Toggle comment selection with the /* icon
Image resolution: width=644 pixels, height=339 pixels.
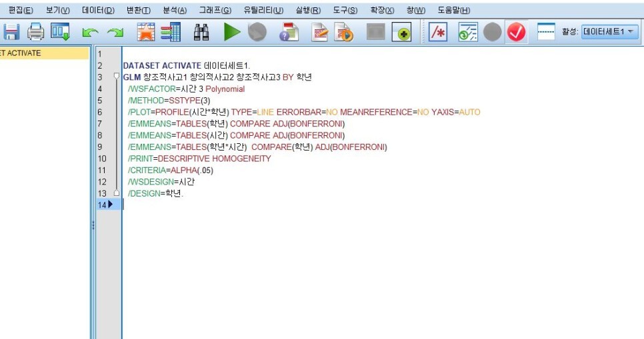pyautogui.click(x=438, y=32)
